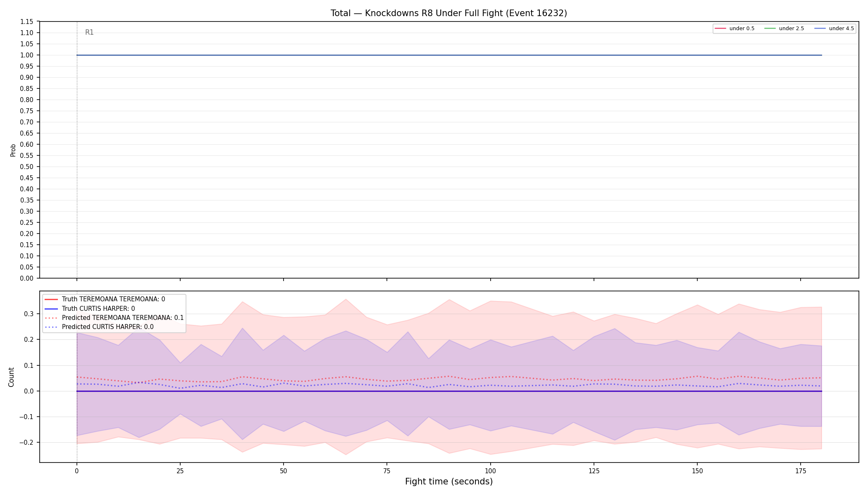Click the "75" tick on fight time axis

point(387,470)
